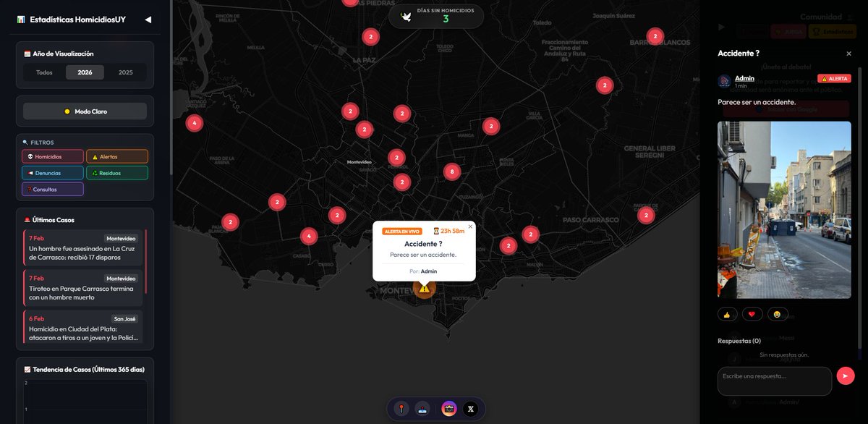The height and width of the screenshot is (424, 868).
Task: Click the Respuestas (0) heading
Action: (x=739, y=341)
